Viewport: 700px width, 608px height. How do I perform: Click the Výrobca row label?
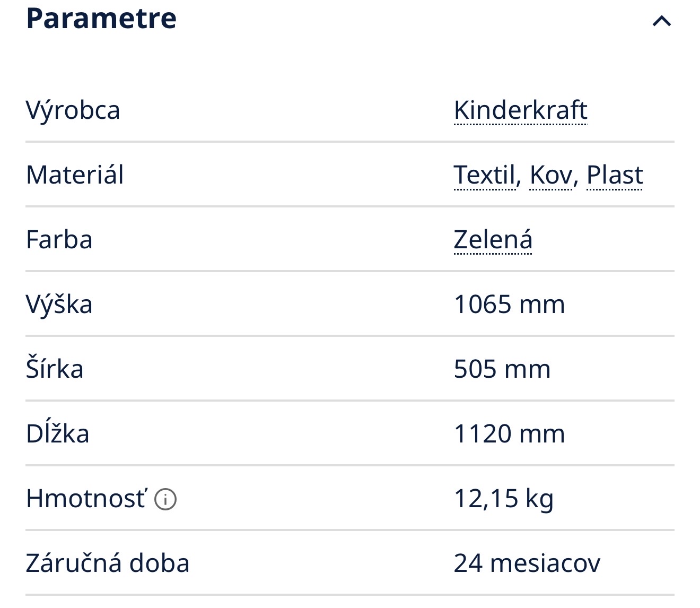[73, 110]
